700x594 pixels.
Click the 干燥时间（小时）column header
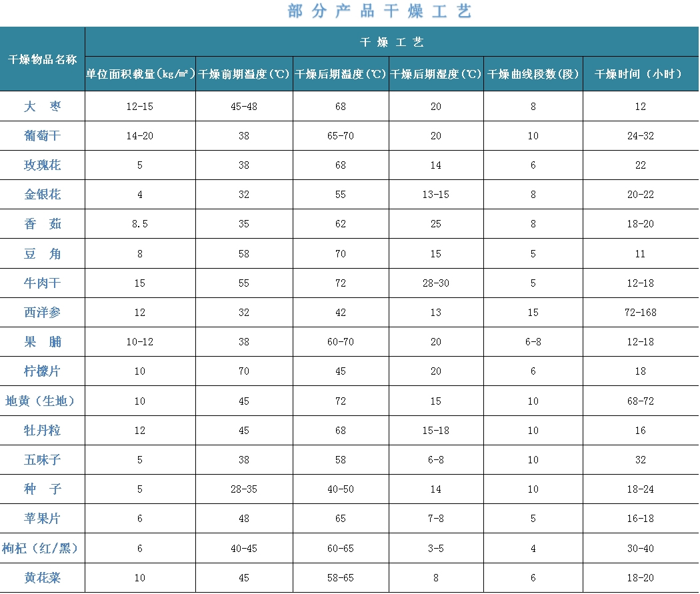tap(640, 74)
